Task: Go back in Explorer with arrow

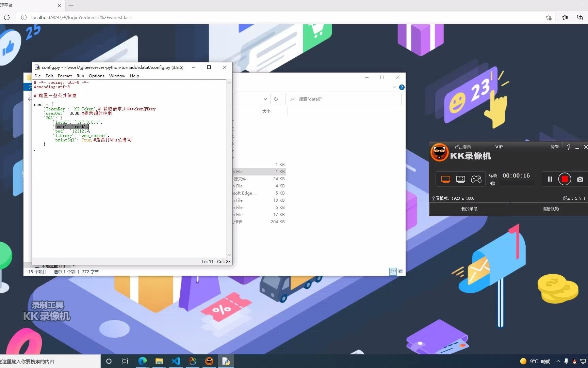Action: pos(30,99)
